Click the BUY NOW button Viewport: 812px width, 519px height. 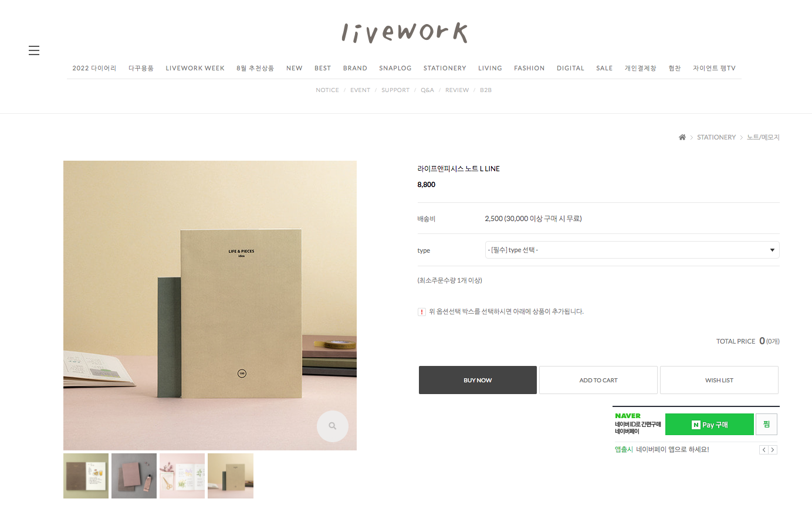click(x=478, y=380)
